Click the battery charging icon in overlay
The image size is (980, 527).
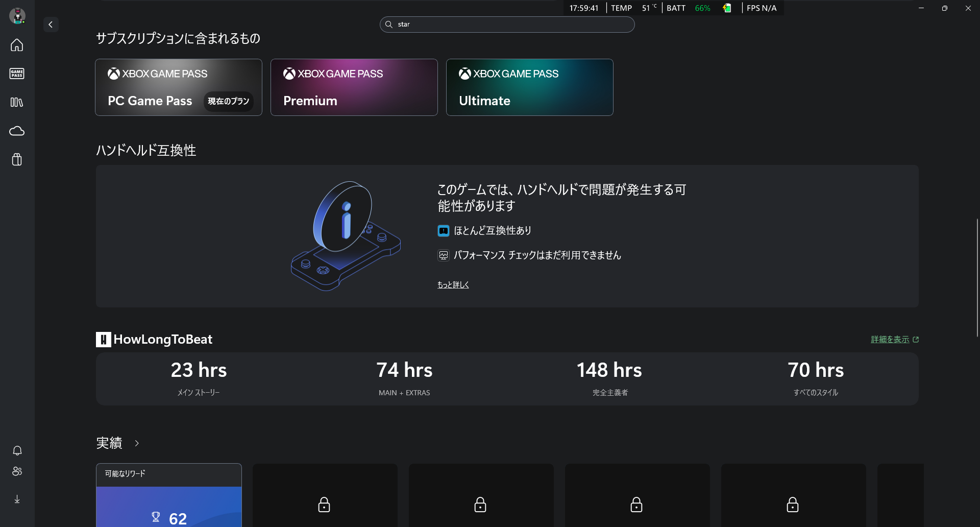[727, 8]
